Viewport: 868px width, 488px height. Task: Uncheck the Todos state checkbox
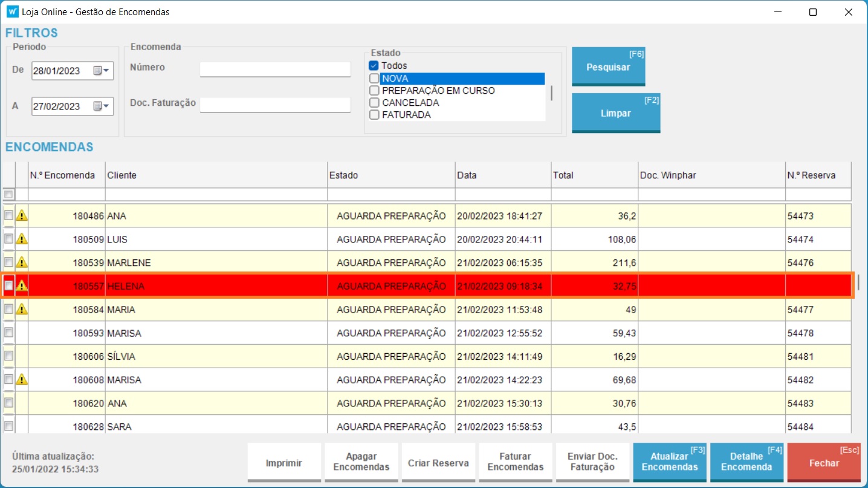pyautogui.click(x=374, y=65)
